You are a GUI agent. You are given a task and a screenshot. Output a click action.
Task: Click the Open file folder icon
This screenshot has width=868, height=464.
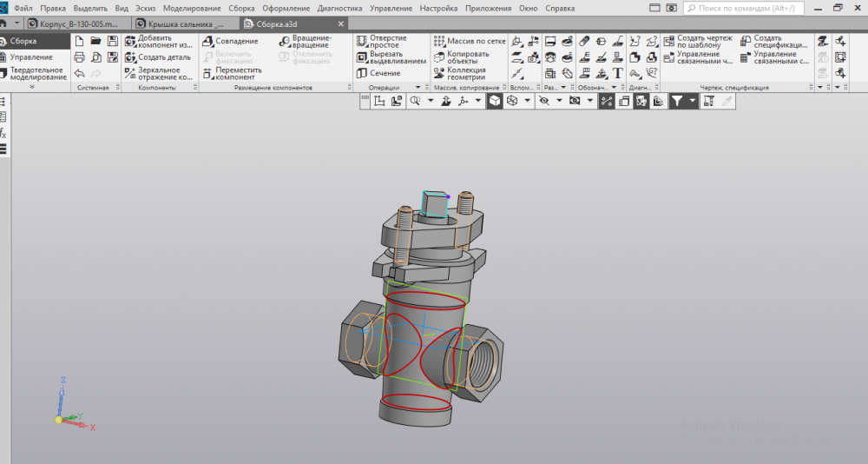pos(95,41)
